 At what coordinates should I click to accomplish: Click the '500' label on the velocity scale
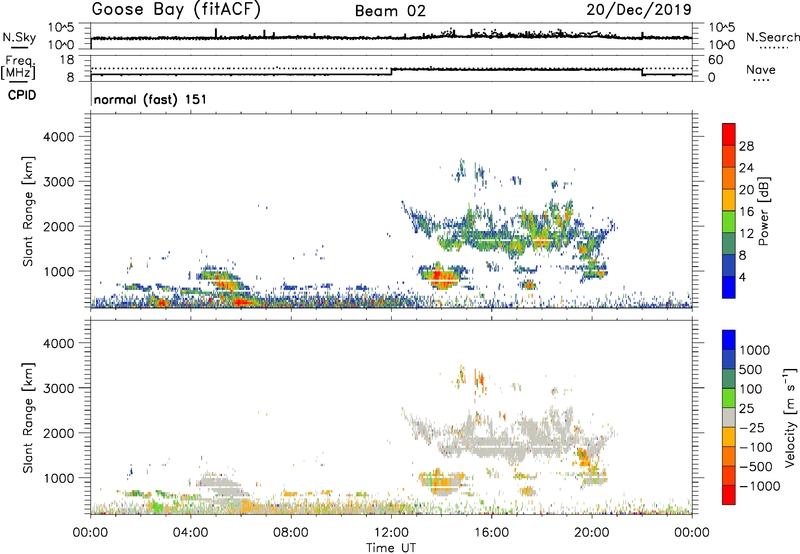click(x=750, y=369)
